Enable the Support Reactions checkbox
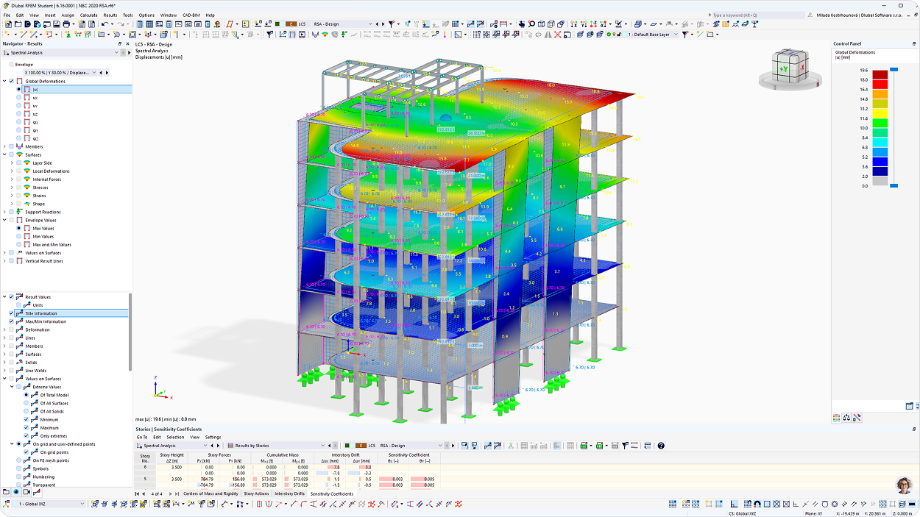This screenshot has height=517, width=920. (x=11, y=212)
